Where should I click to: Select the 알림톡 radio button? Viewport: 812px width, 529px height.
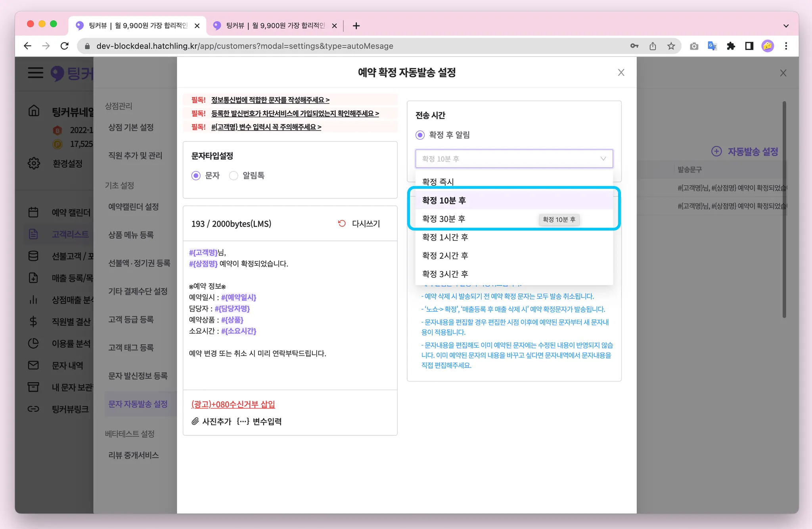[x=234, y=175]
